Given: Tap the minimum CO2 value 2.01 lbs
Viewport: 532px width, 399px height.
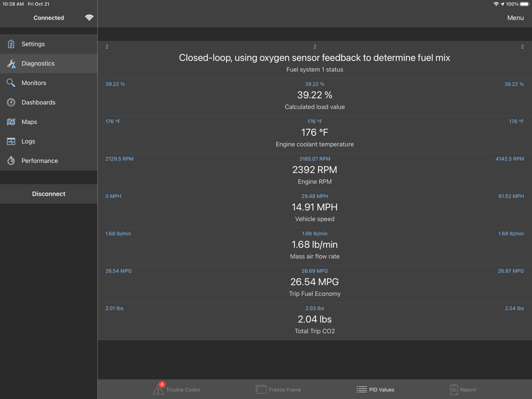Looking at the screenshot, I should coord(114,308).
